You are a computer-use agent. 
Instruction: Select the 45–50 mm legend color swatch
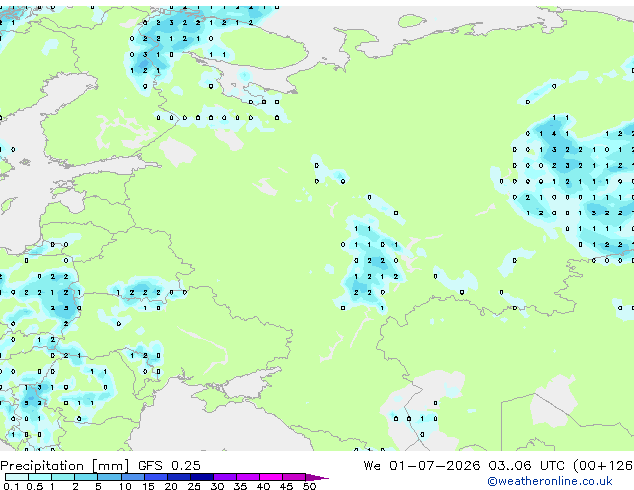pos(294,477)
